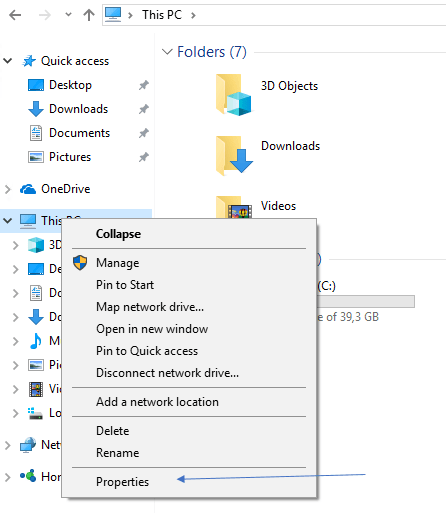
Task: Click the pin icon next to Downloads
Action: point(144,109)
